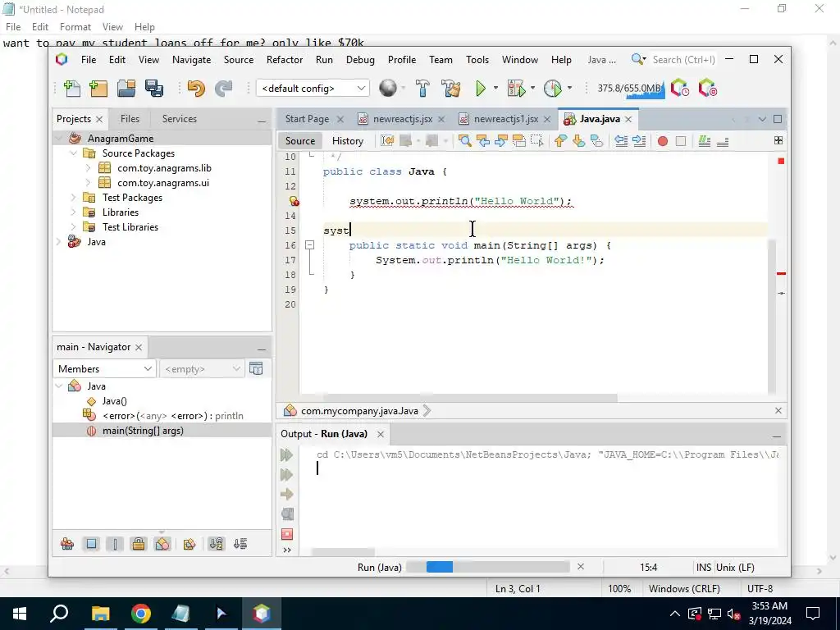
Task: Switch to the Start Page tab
Action: (x=307, y=119)
